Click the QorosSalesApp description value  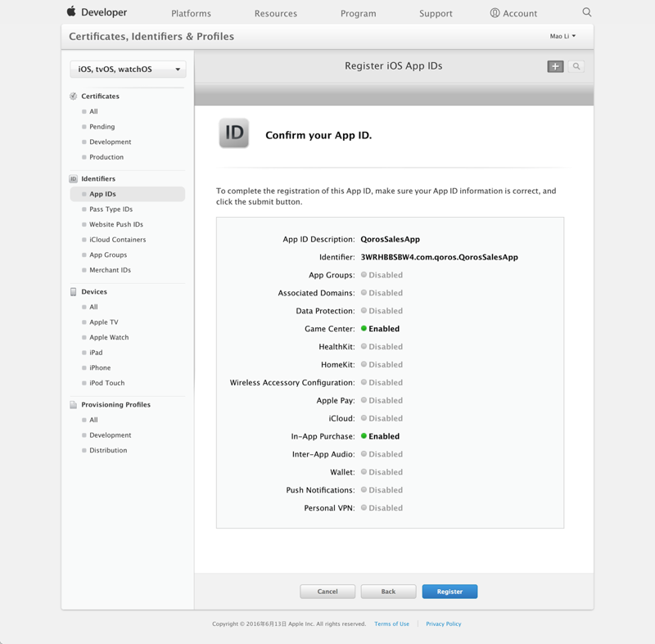pyautogui.click(x=391, y=239)
